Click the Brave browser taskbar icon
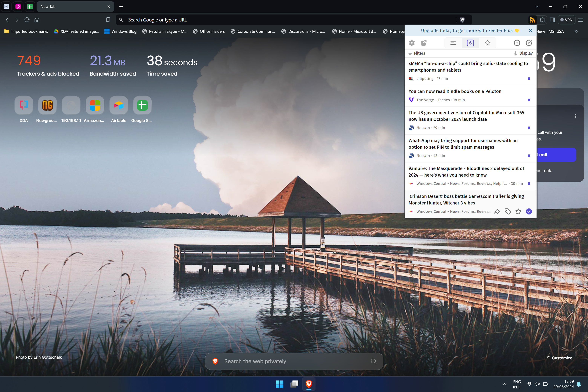 309,384
